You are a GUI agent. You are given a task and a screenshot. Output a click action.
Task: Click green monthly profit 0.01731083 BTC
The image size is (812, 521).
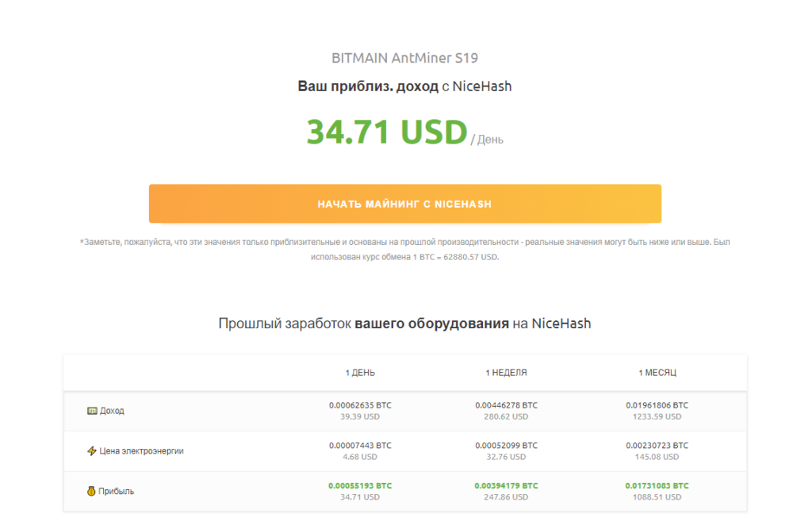657,485
